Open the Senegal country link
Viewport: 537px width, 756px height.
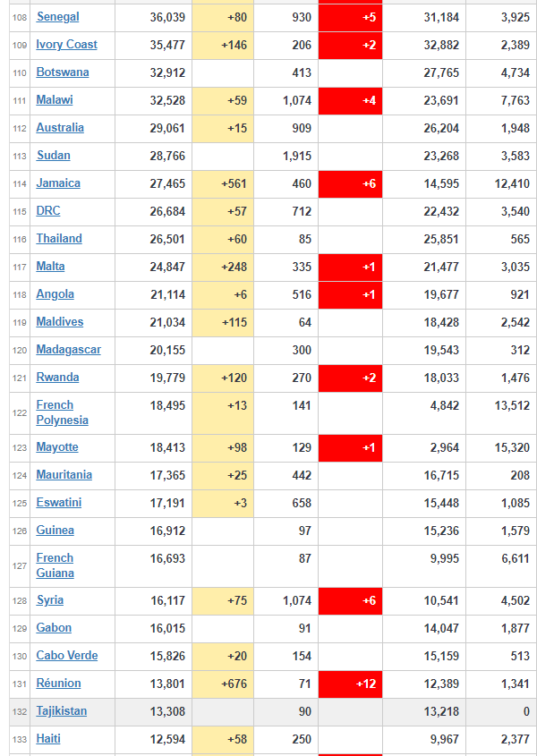[57, 17]
